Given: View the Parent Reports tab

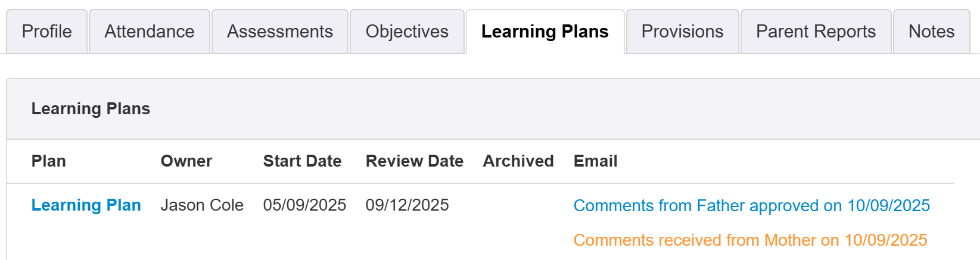Looking at the screenshot, I should pos(816,32).
